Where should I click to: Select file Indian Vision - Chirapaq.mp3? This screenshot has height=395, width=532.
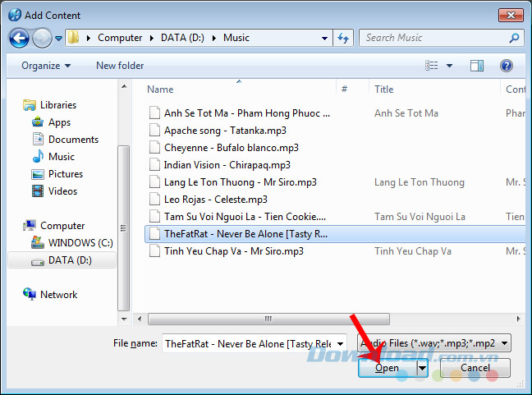click(227, 165)
